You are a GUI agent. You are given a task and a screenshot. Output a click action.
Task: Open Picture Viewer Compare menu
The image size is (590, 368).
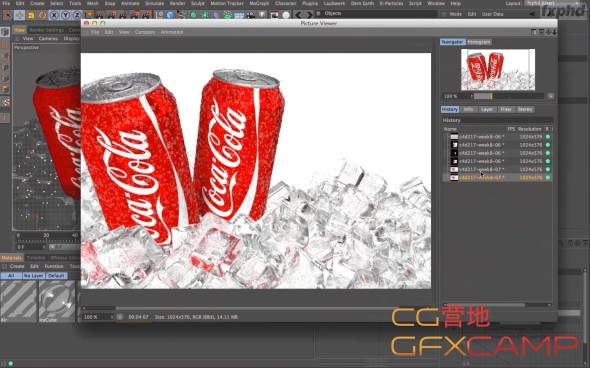point(145,32)
